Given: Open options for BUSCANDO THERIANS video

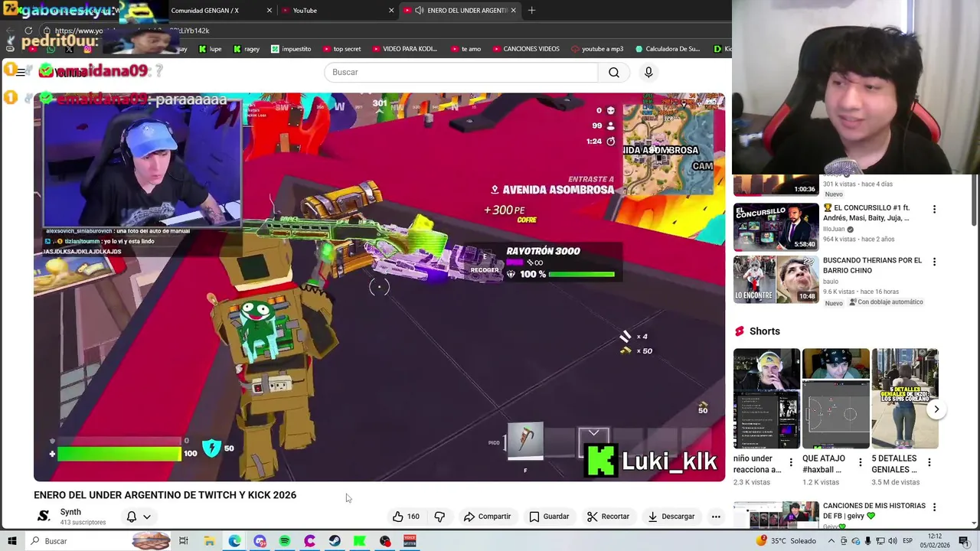Looking at the screenshot, I should click(934, 262).
